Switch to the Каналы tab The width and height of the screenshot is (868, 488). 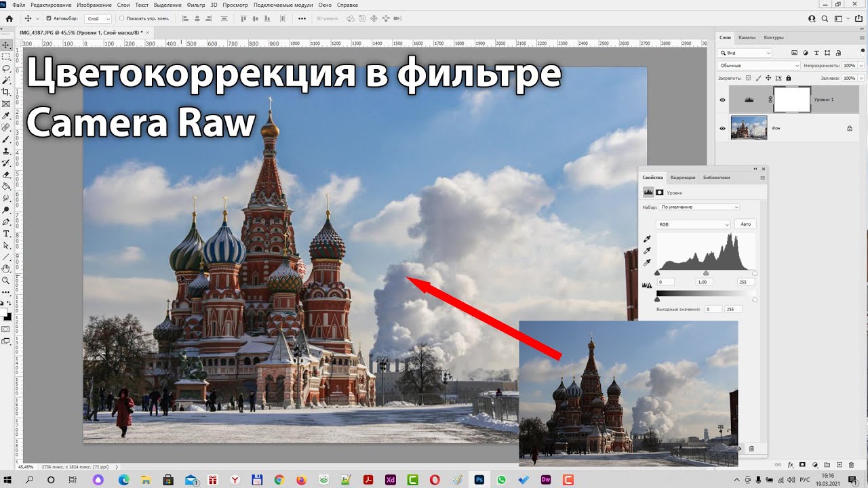[747, 37]
